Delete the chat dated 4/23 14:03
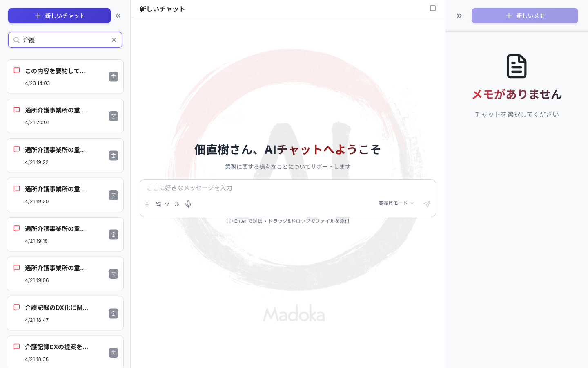588x368 pixels. [114, 76]
